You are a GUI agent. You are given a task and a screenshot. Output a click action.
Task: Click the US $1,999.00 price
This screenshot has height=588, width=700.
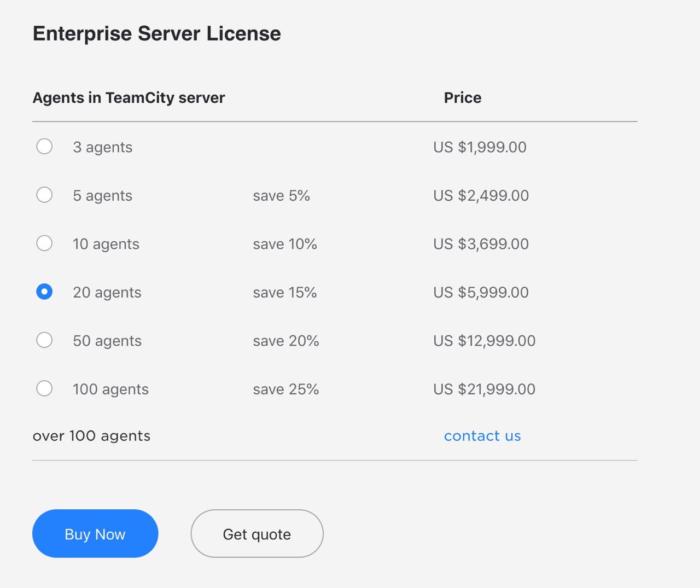pyautogui.click(x=480, y=147)
